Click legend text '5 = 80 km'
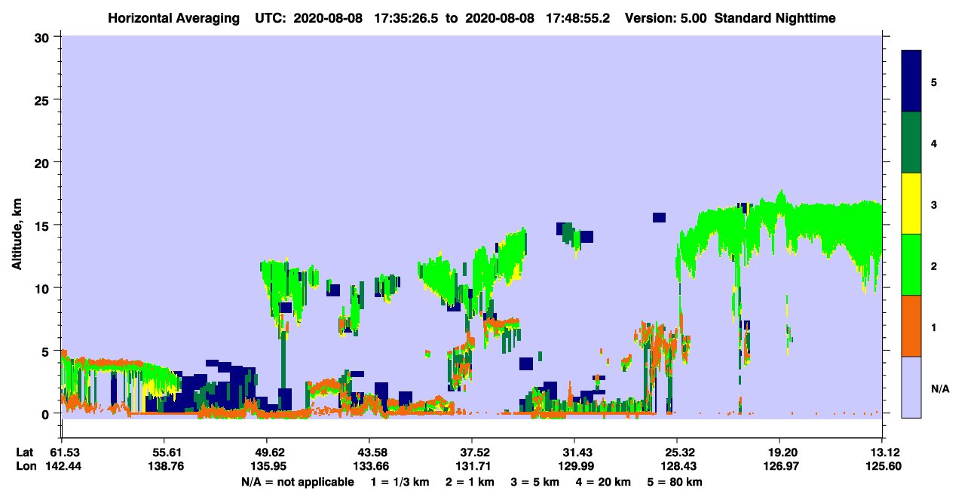The height and width of the screenshot is (503, 980). pyautogui.click(x=675, y=482)
